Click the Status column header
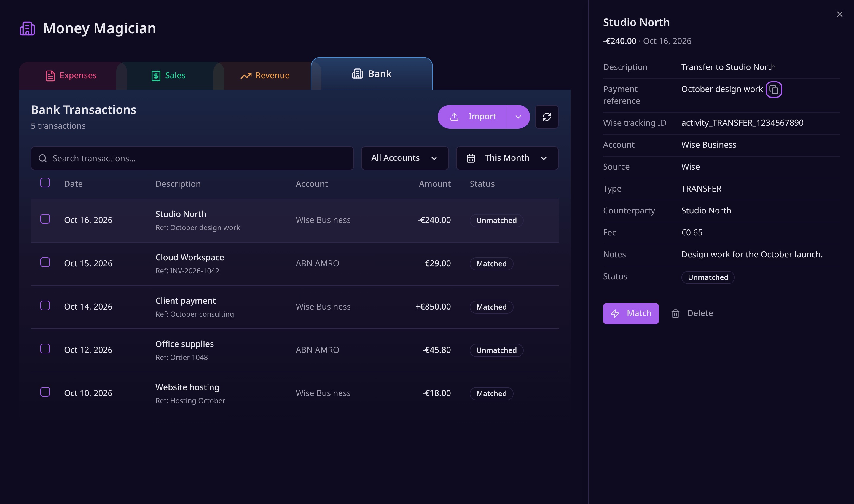854x504 pixels. tap(482, 184)
